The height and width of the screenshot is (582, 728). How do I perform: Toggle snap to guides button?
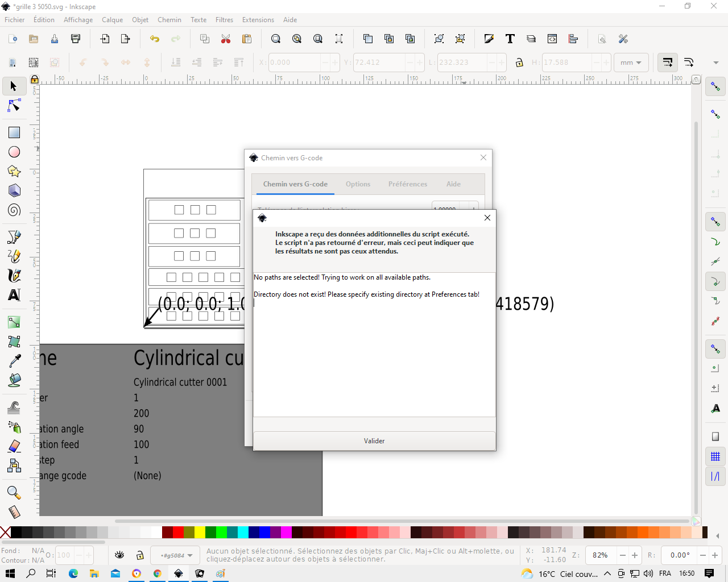[715, 476]
